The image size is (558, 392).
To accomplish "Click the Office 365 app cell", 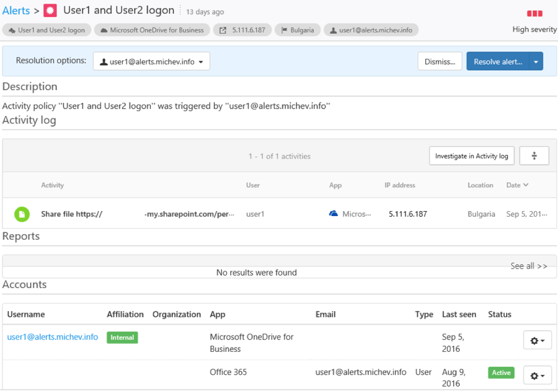I will (228, 372).
